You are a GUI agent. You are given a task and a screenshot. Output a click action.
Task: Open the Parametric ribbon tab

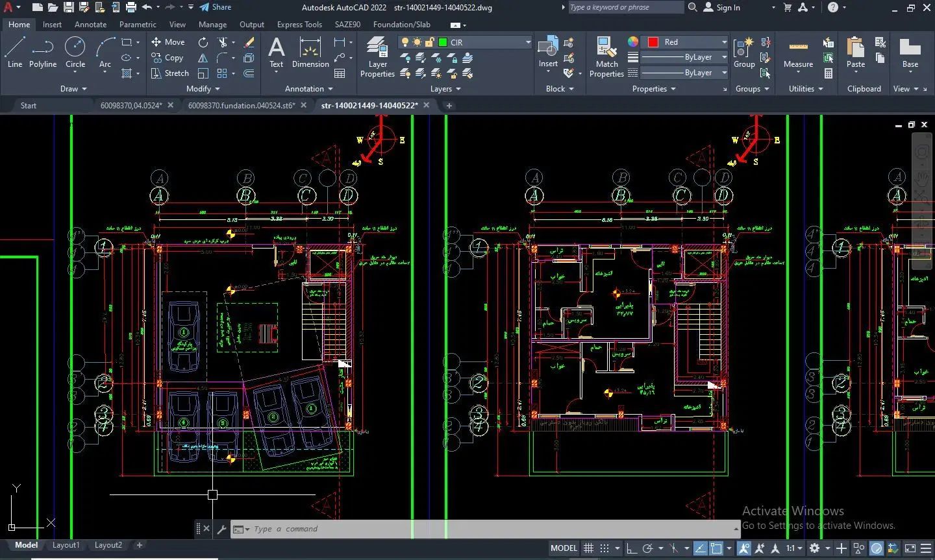tap(138, 25)
